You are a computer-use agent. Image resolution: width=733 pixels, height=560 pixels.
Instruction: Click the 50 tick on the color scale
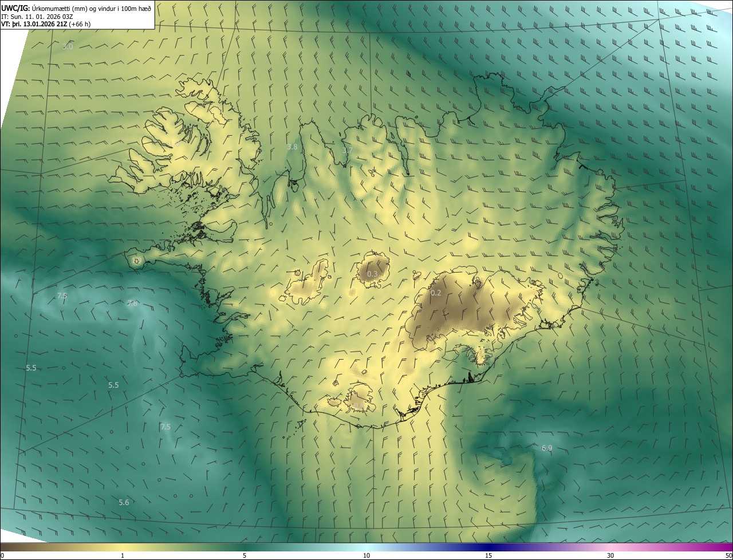point(728,555)
